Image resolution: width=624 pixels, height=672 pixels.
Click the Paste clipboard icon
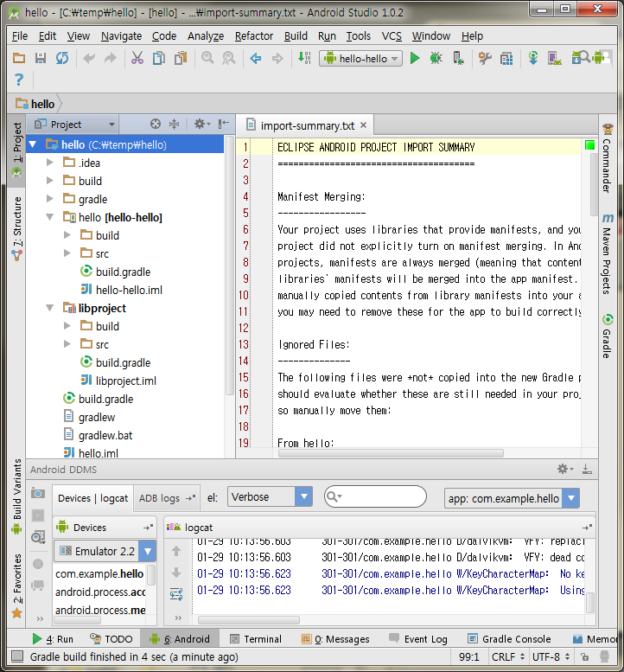coord(181,58)
